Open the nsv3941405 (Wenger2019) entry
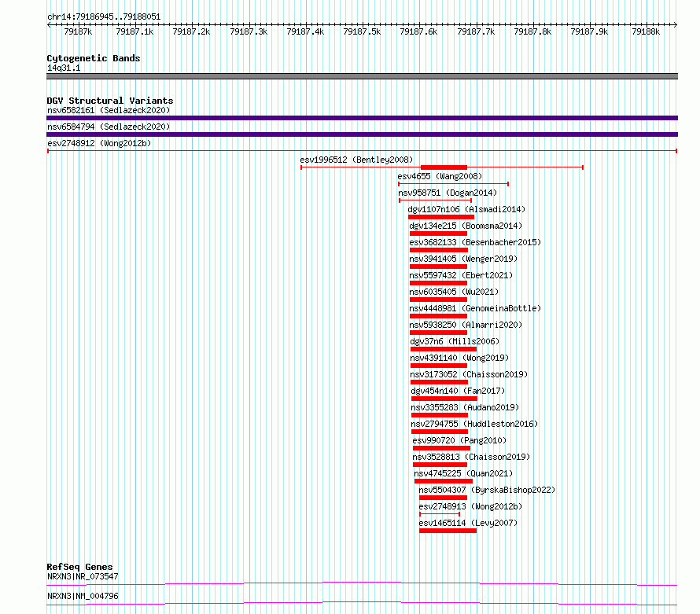 (x=463, y=259)
